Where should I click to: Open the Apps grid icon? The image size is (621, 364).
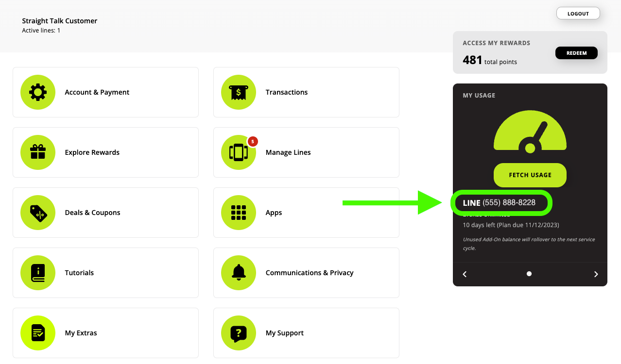[239, 213]
